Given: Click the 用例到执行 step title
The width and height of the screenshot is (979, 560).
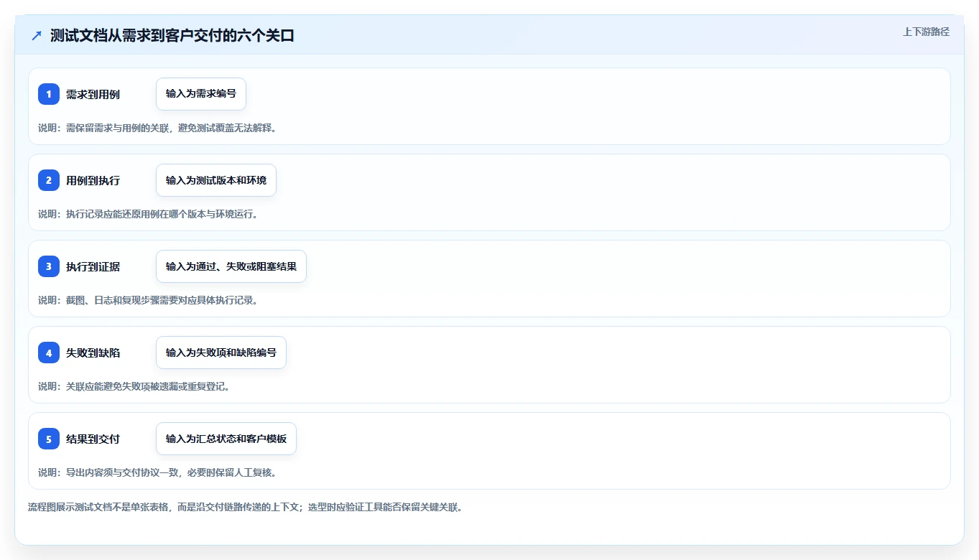Looking at the screenshot, I should point(93,180).
